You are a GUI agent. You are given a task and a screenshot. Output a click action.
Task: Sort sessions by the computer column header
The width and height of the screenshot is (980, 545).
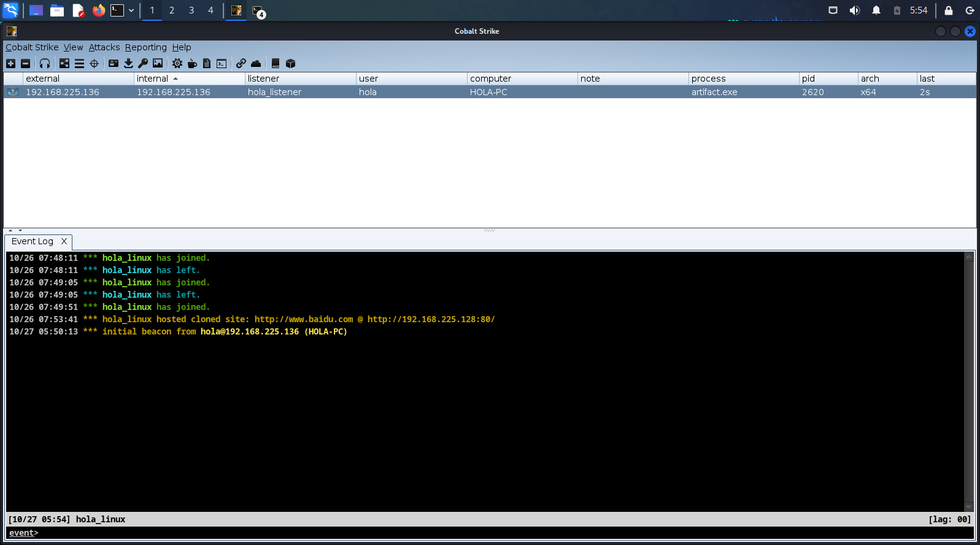click(523, 79)
